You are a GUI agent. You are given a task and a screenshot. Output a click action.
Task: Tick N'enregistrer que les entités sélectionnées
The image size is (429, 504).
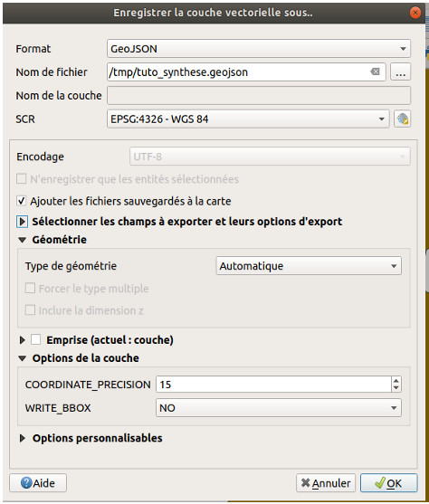21,179
